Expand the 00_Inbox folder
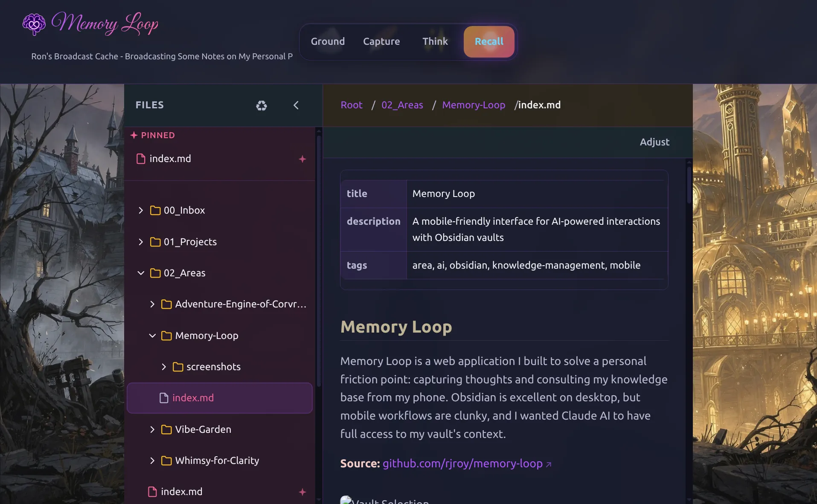 tap(141, 210)
